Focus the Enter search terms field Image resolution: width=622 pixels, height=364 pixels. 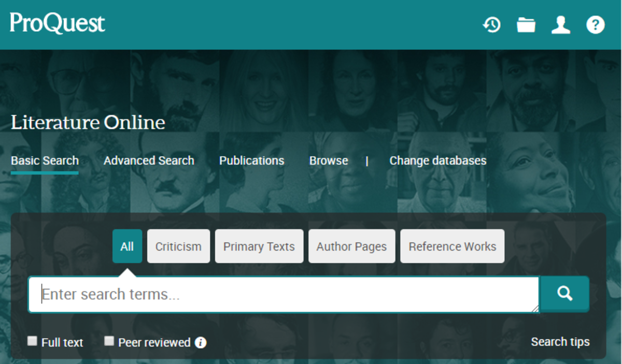click(284, 294)
